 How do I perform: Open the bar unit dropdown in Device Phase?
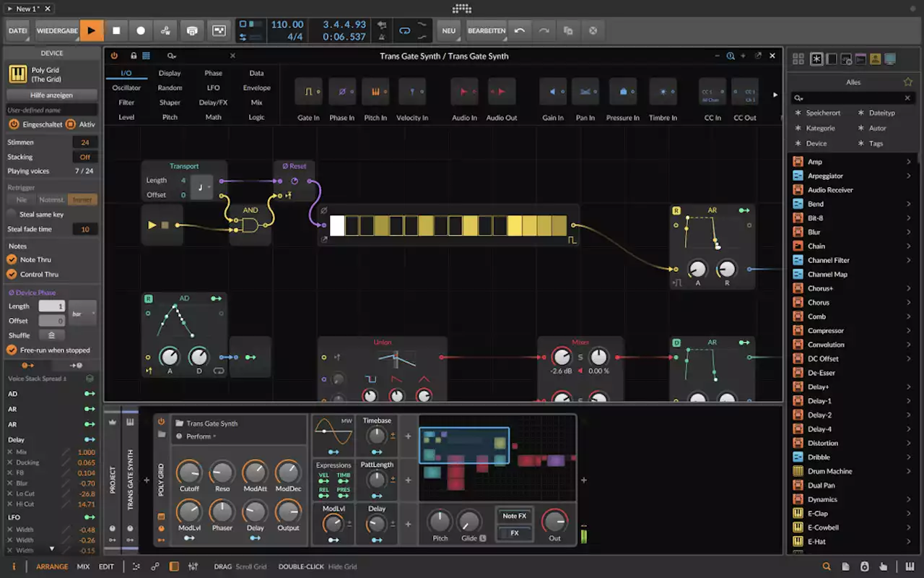tap(82, 314)
